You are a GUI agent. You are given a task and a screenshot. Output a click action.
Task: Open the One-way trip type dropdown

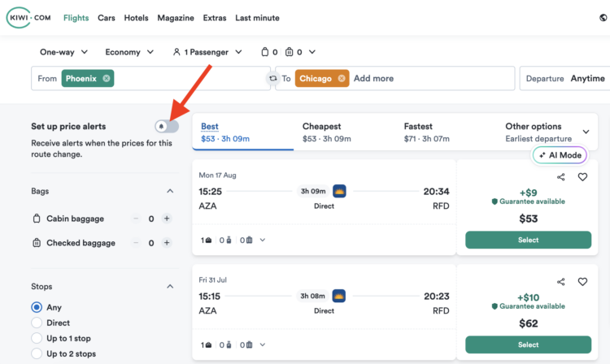pyautogui.click(x=63, y=52)
